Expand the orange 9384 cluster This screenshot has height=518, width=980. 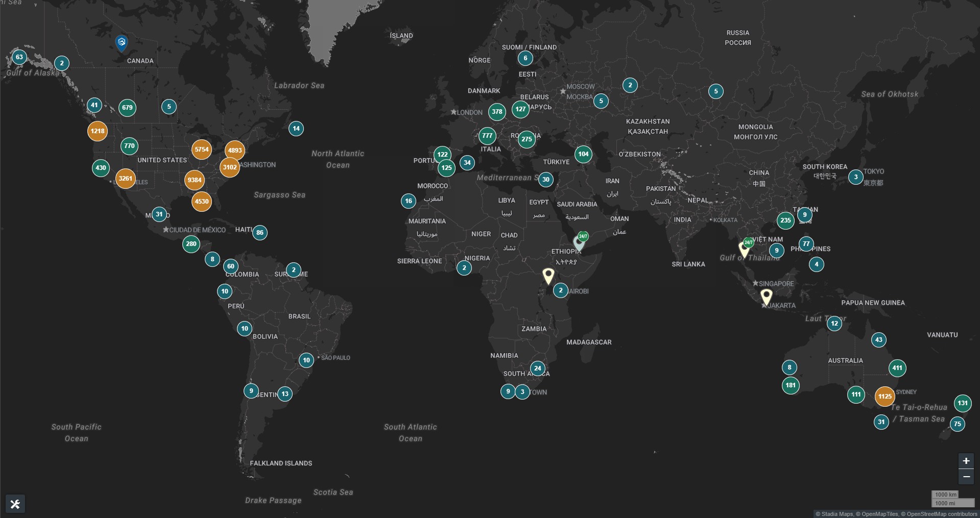click(x=195, y=180)
